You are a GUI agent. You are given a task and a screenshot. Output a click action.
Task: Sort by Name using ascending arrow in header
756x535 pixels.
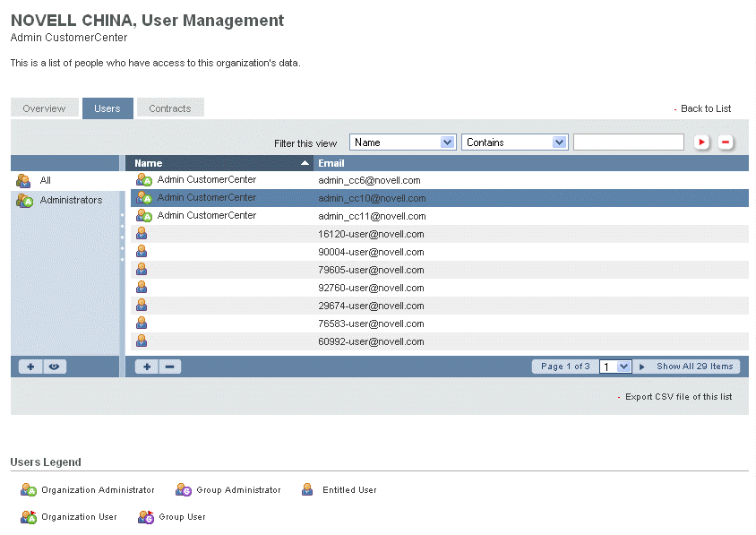305,163
